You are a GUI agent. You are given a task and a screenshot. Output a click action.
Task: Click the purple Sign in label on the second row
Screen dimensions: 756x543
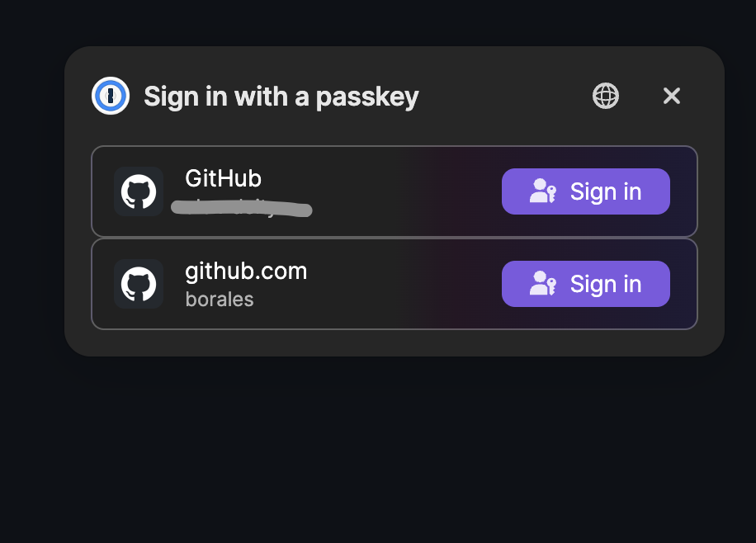pos(606,284)
